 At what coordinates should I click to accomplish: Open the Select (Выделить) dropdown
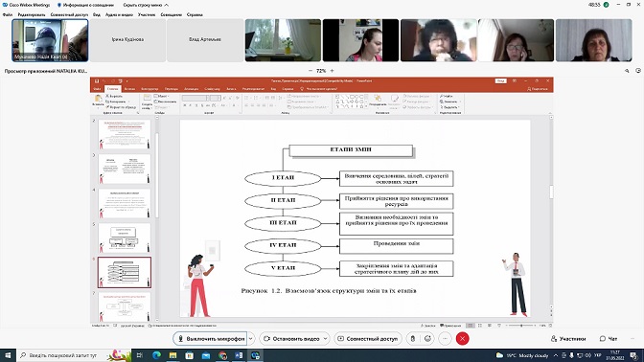pyautogui.click(x=449, y=107)
